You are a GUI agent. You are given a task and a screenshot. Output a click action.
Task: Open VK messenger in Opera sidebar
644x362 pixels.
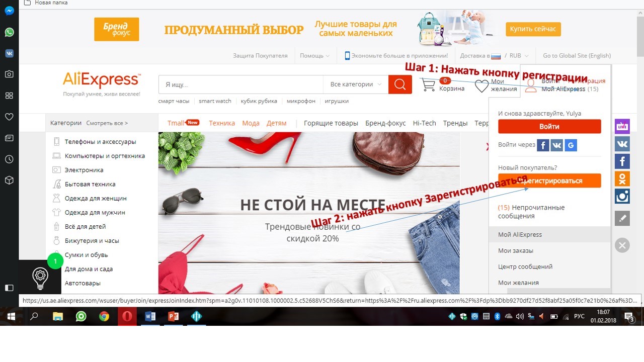coord(9,53)
